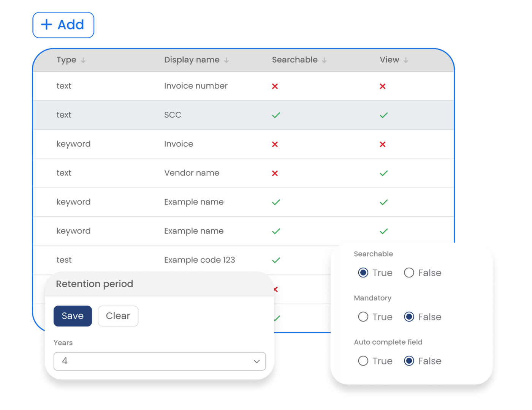This screenshot has height=410, width=532.
Task: Clear the retention period settings
Action: pos(118,316)
